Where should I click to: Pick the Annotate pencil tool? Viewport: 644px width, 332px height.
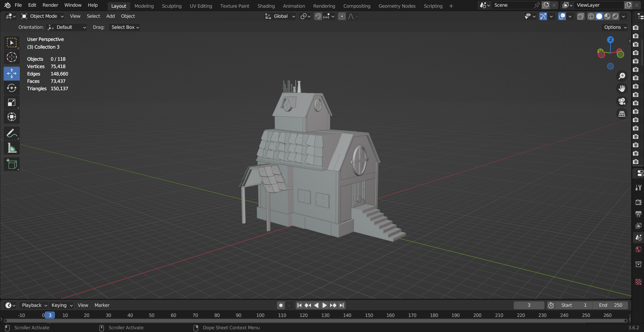(12, 133)
